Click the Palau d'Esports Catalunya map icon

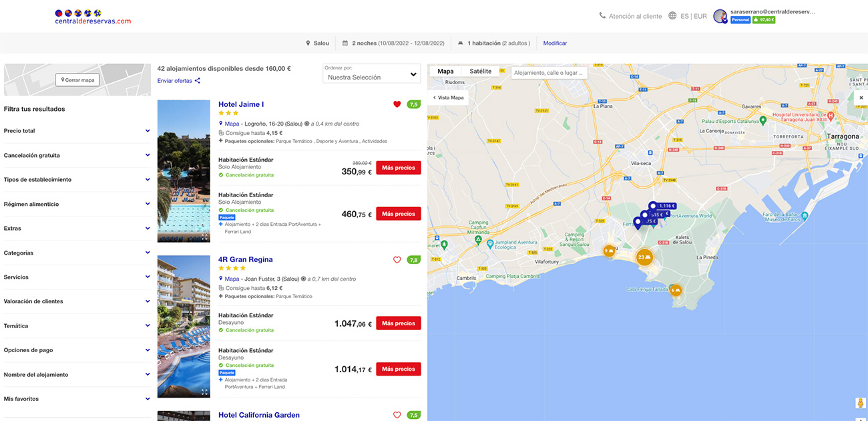pos(762,121)
